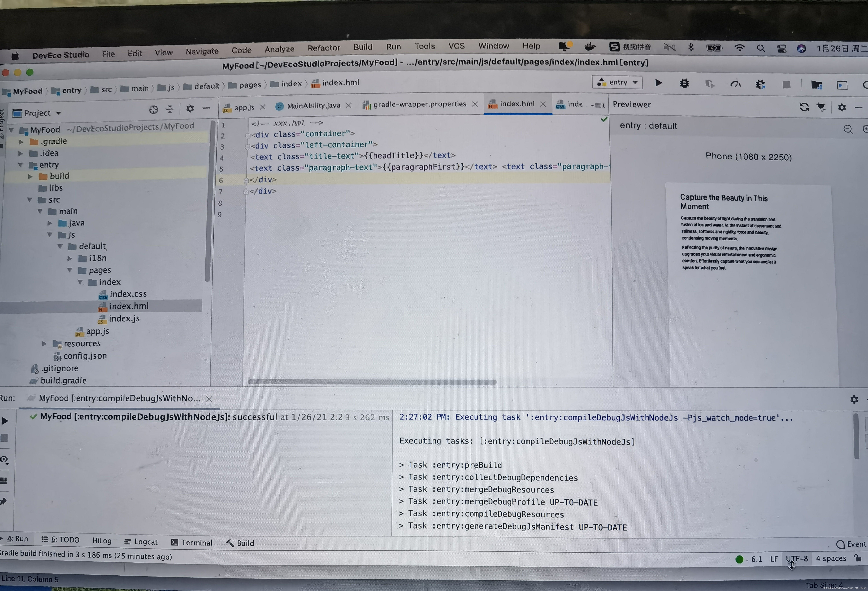Hide the Project panel with minus icon
The width and height of the screenshot is (868, 591).
(x=207, y=108)
